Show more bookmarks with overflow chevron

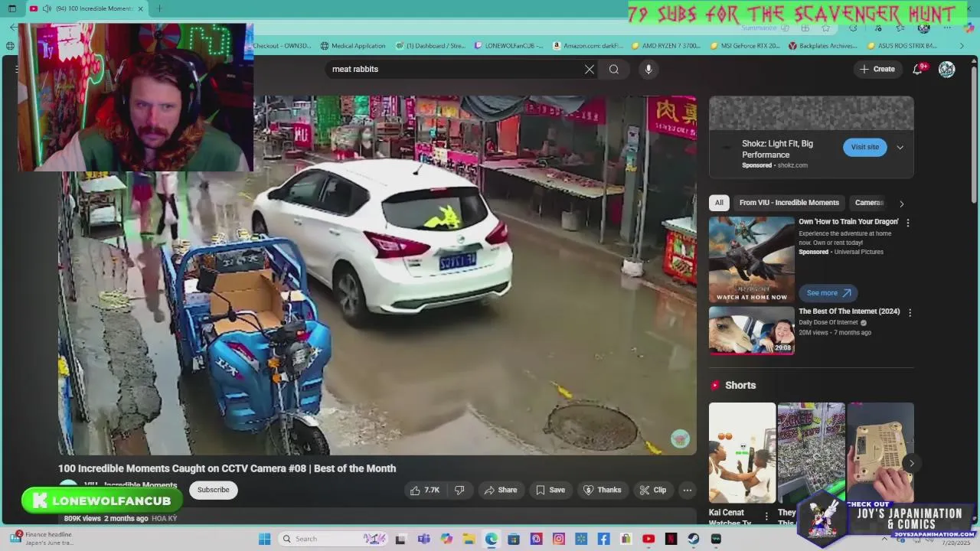pos(962,46)
